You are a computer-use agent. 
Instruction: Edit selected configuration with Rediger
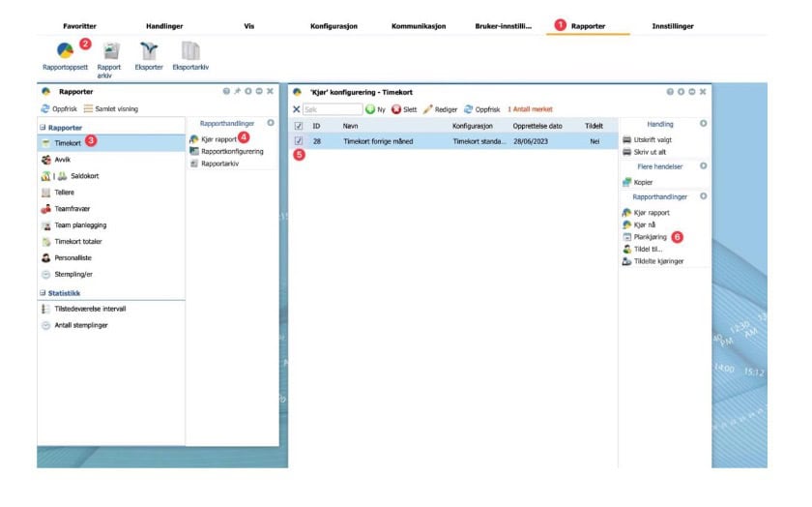click(x=440, y=109)
